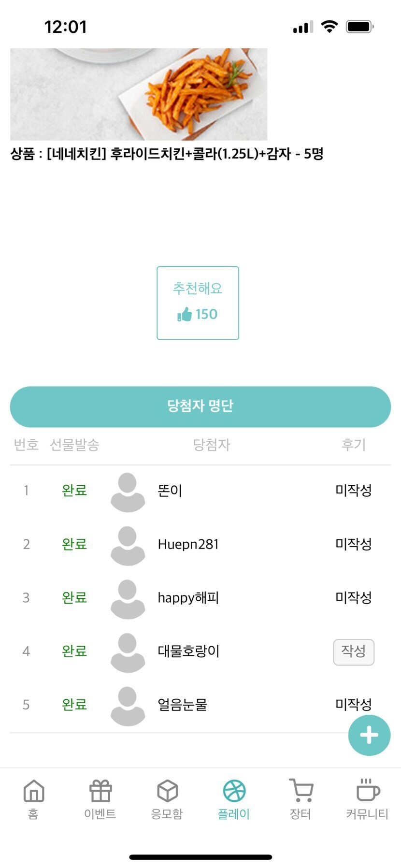This screenshot has height=868, width=401.
Task: Tap the profile avatar of 뚀이
Action: click(128, 492)
